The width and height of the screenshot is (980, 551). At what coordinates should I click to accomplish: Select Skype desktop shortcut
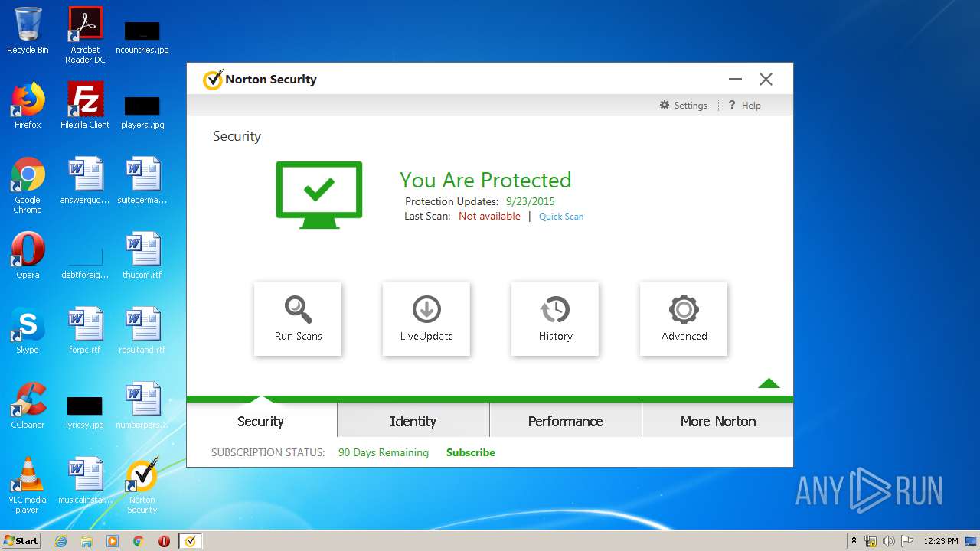[x=28, y=331]
